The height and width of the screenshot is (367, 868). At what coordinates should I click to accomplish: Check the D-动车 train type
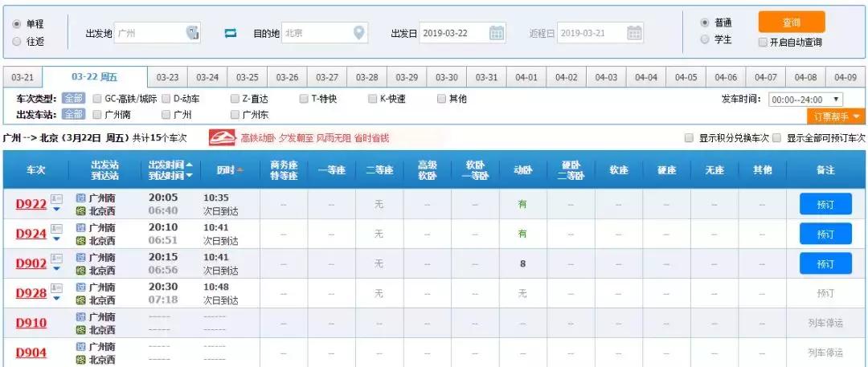click(166, 99)
